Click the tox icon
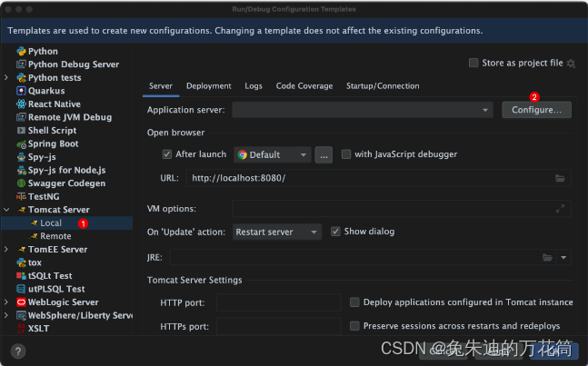Viewport: 588px width, 366px height. 22,262
